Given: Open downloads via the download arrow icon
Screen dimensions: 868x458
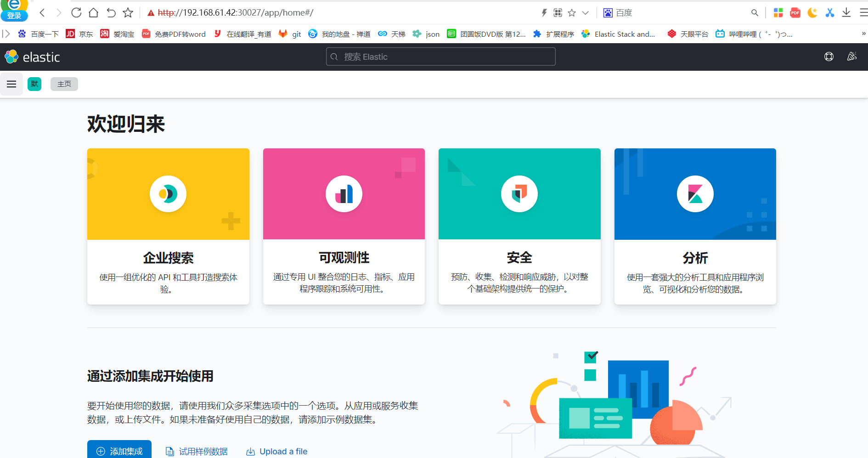Looking at the screenshot, I should [x=846, y=12].
